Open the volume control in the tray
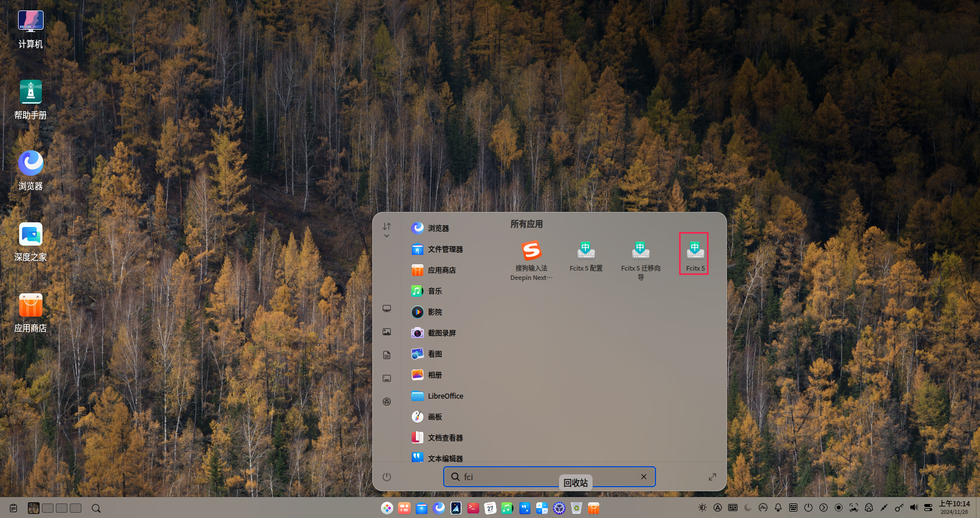Viewport: 980px width, 518px height. click(x=914, y=508)
